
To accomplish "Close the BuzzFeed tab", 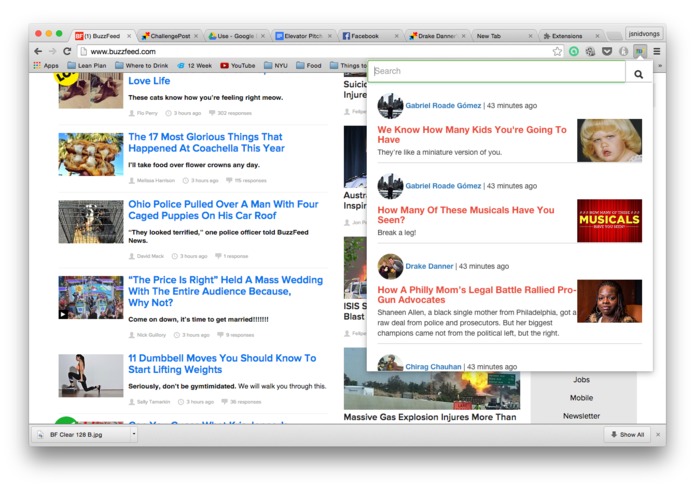I will (x=129, y=36).
